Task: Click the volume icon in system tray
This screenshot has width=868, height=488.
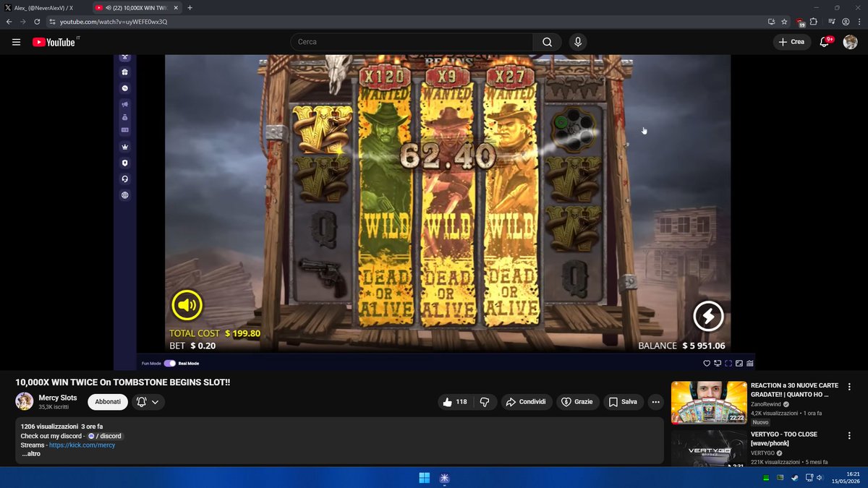Action: point(822,478)
